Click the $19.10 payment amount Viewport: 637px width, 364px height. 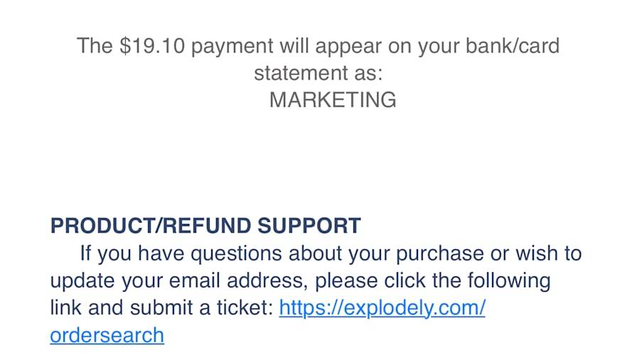tap(152, 45)
